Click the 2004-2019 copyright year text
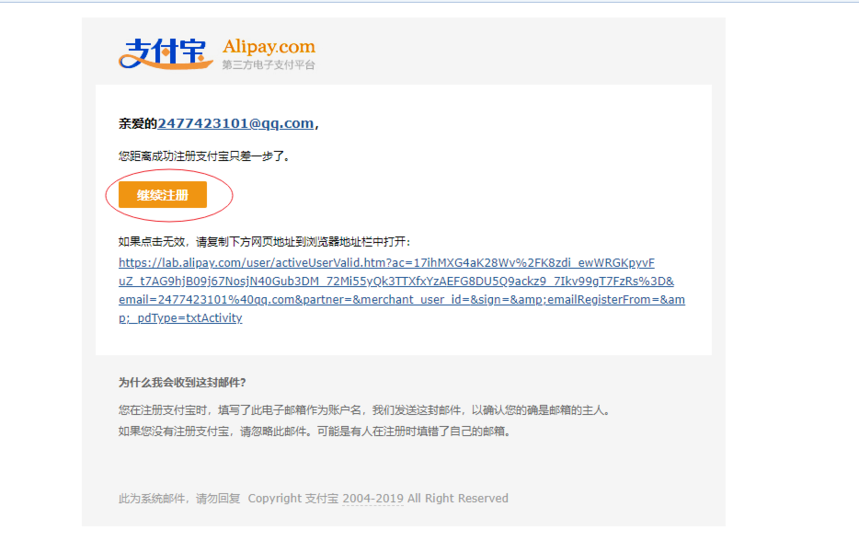The width and height of the screenshot is (859, 541). point(373,498)
